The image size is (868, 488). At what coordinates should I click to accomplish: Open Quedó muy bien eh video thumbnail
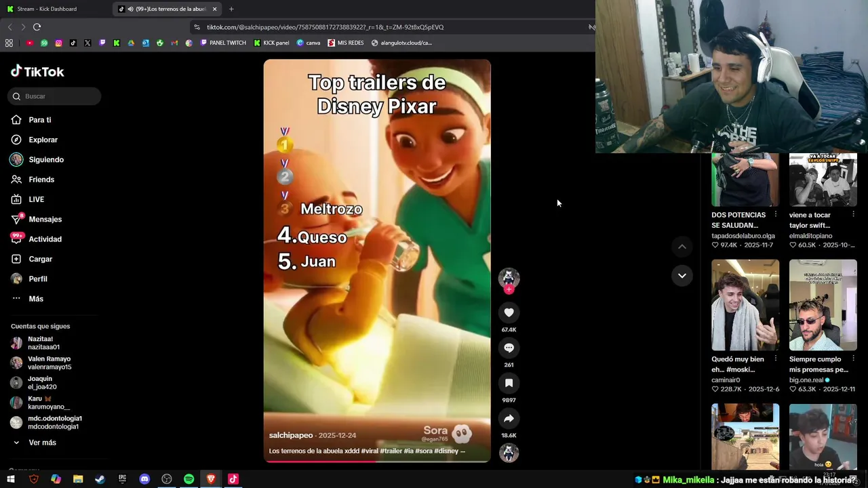click(745, 305)
